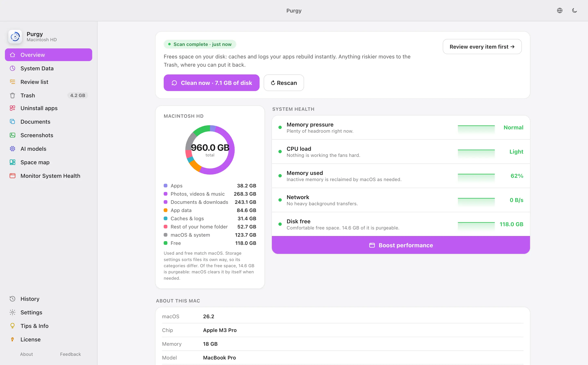Click the Monitor System Health icon
The image size is (588, 365).
[x=12, y=176]
